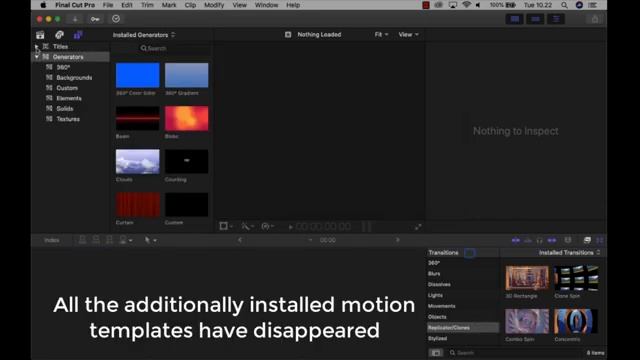
Task: Open the Libraries sidebar clapperboard icon
Action: click(40, 35)
